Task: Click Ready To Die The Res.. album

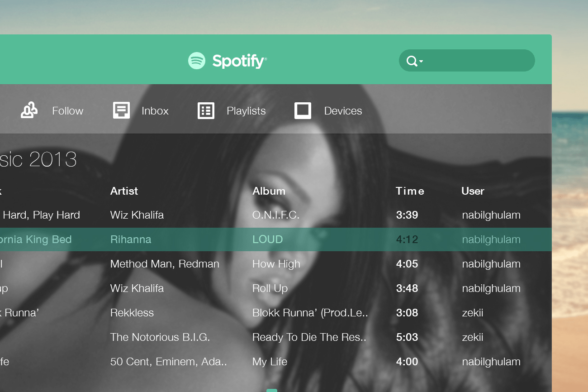Action: (309, 337)
